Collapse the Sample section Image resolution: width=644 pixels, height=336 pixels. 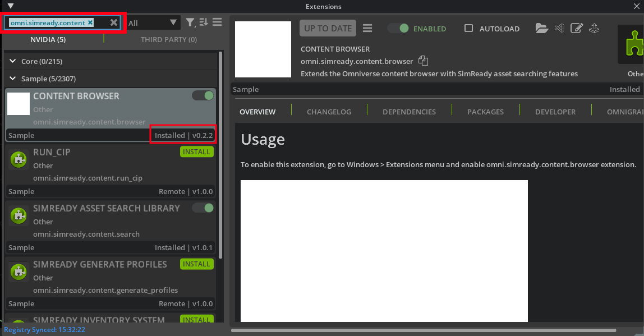click(12, 79)
